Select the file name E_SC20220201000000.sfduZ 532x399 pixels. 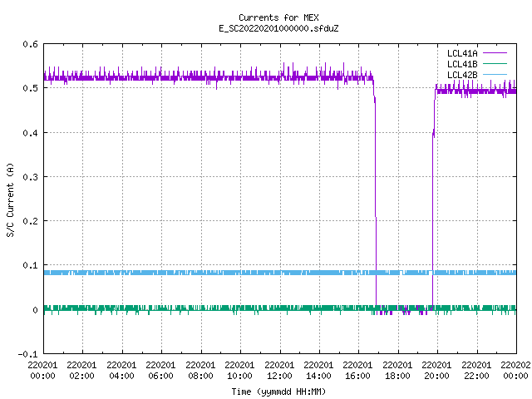pos(278,28)
